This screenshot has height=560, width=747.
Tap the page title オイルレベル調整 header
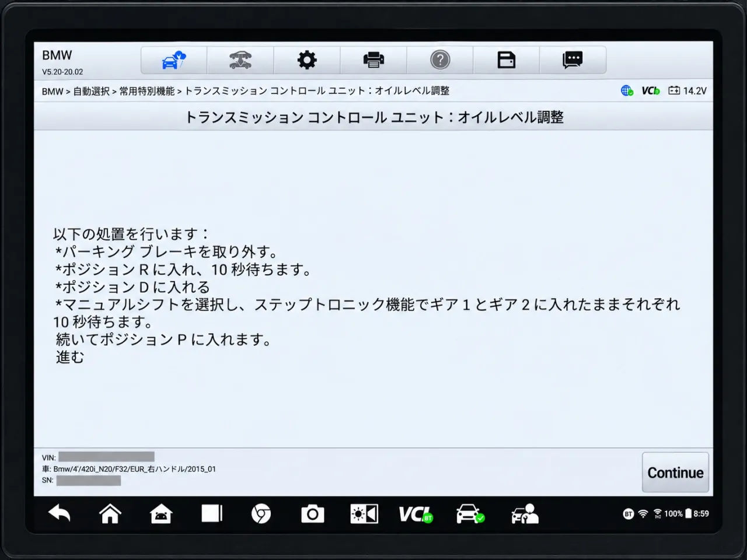point(373,117)
